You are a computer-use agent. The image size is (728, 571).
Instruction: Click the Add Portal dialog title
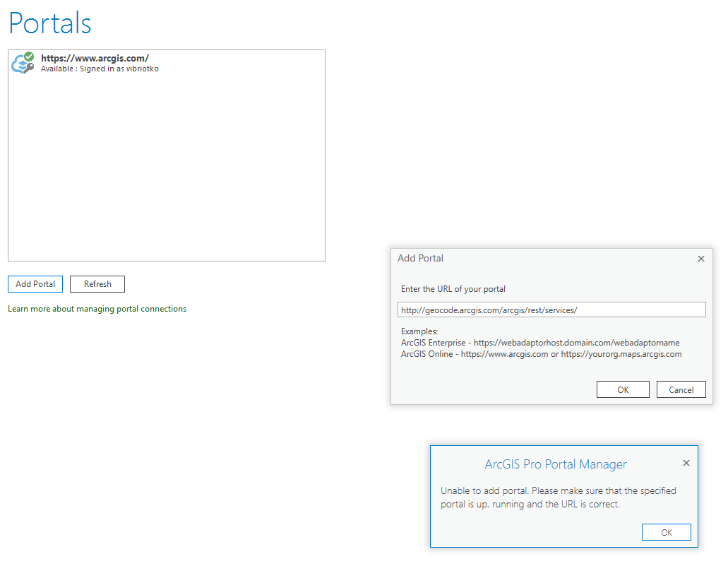point(420,259)
